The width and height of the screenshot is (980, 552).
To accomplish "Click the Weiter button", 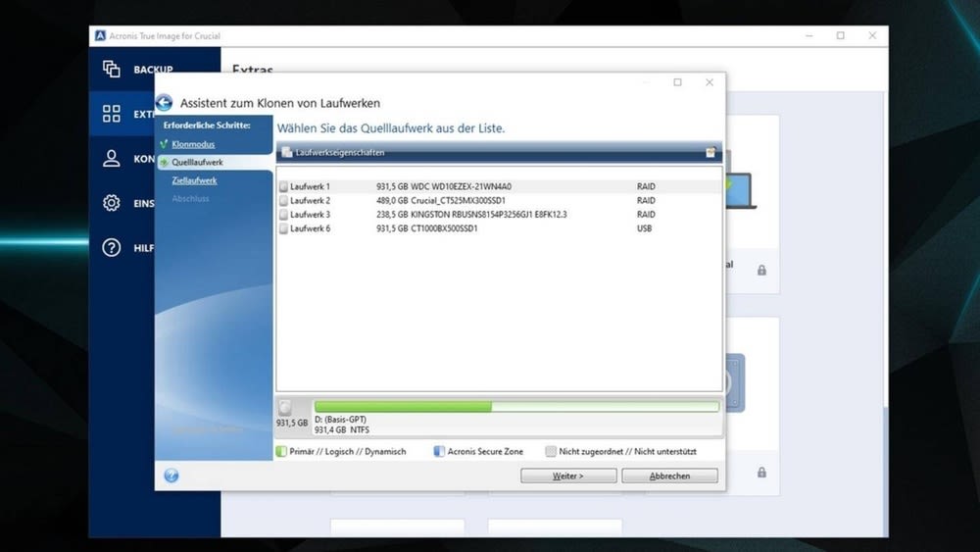I will point(568,476).
